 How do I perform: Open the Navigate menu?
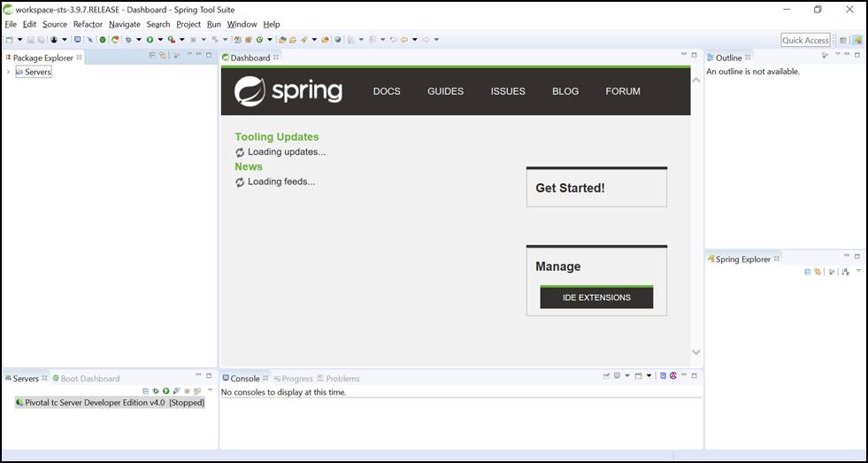pos(125,25)
